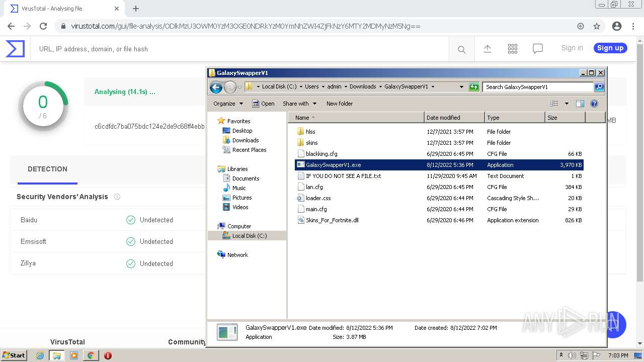Select Network in navigation pane

(233, 255)
